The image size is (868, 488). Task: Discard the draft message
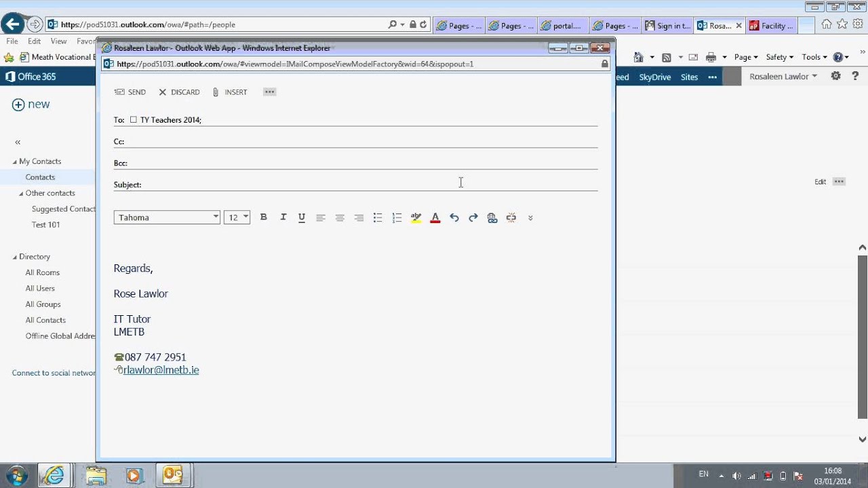coord(179,92)
